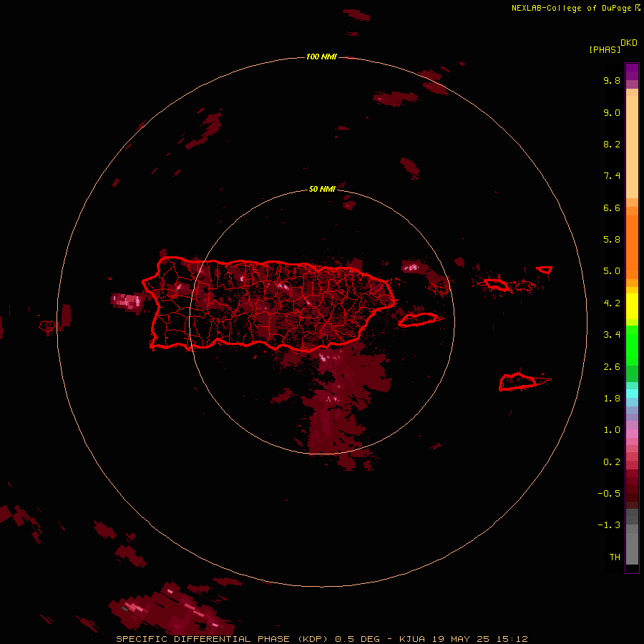Click the -0.5 scale value

point(609,494)
